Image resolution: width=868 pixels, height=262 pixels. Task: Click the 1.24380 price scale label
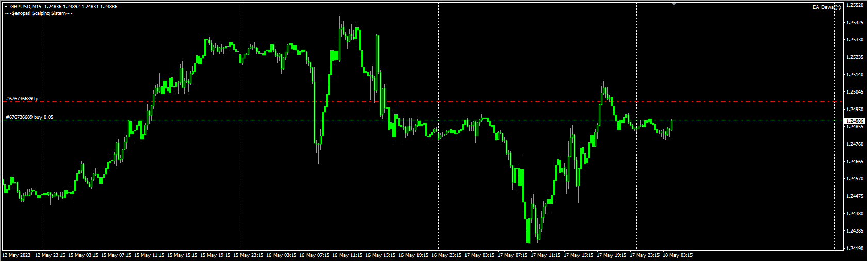855,214
